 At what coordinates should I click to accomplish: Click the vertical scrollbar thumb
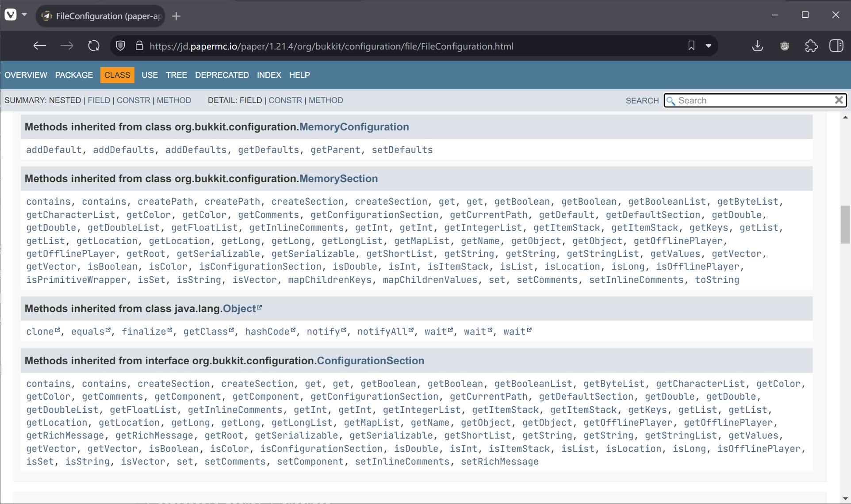point(845,224)
